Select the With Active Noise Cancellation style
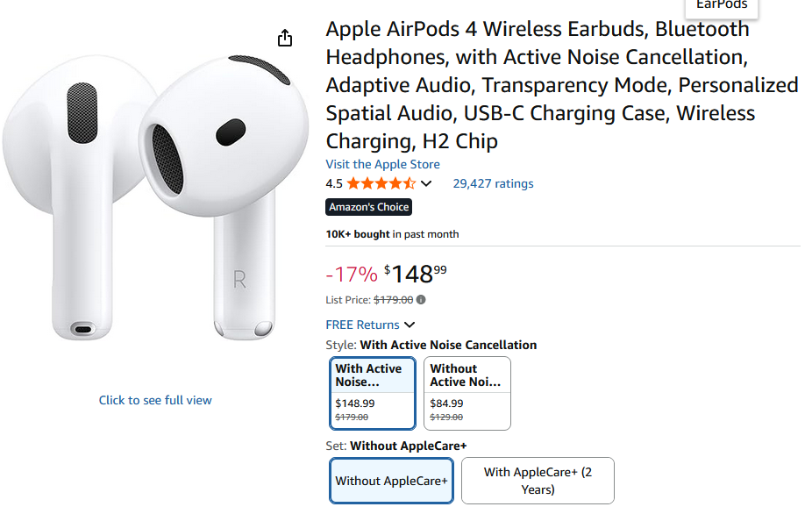The height and width of the screenshot is (514, 812). click(x=372, y=392)
